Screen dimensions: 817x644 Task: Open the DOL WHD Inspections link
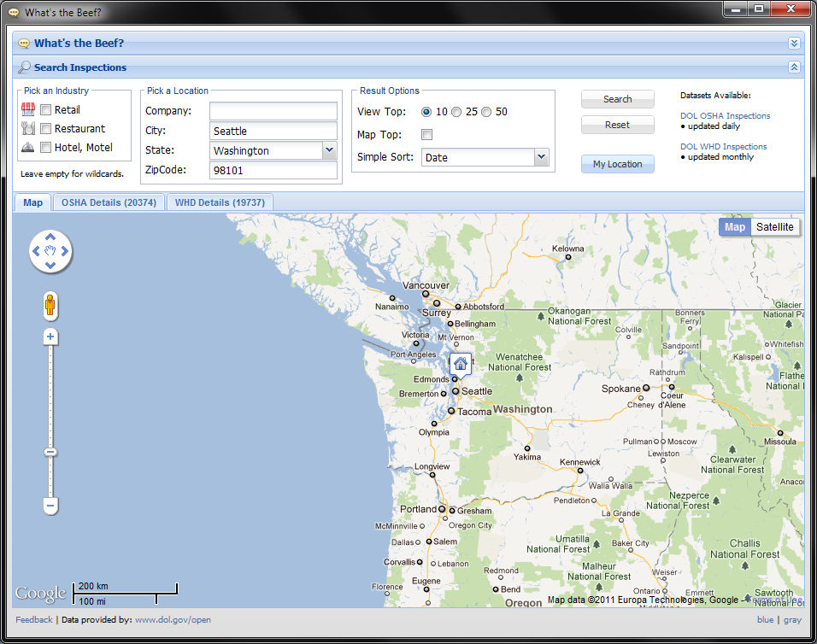(723, 146)
